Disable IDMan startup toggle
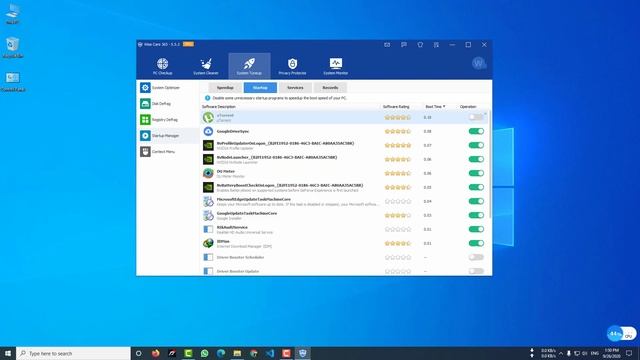The width and height of the screenshot is (640, 360). 476,243
